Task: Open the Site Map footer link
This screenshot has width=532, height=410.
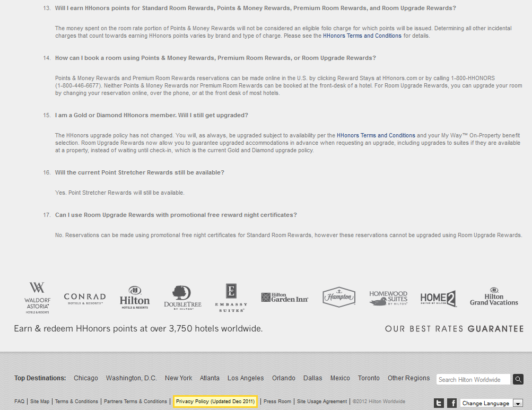Action: [40, 402]
